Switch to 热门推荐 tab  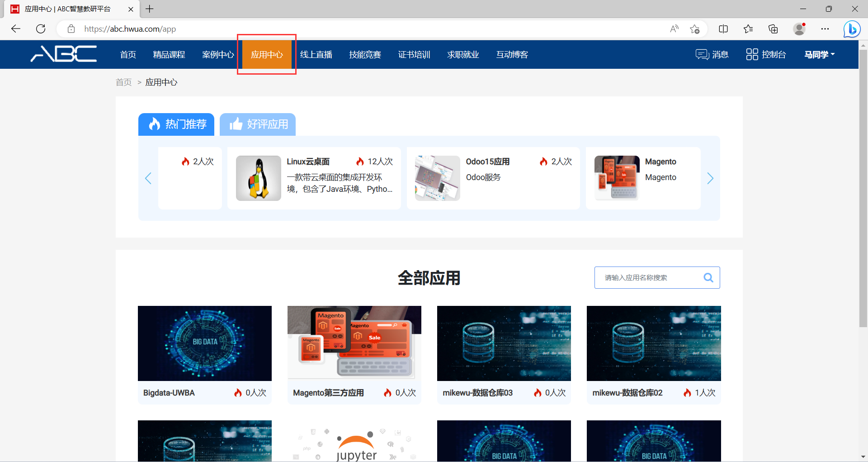point(176,124)
